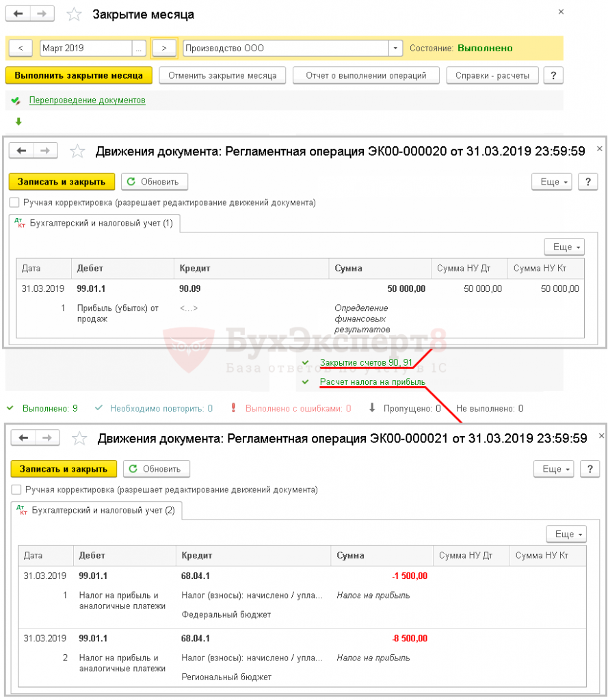Enable Ручная корректировка in the ЭК00-000020 window
This screenshot has width=608, height=700.
[14, 203]
